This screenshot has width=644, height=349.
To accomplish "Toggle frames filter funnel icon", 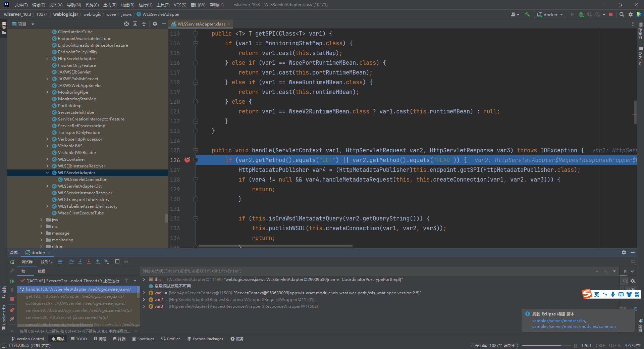I will tap(126, 281).
